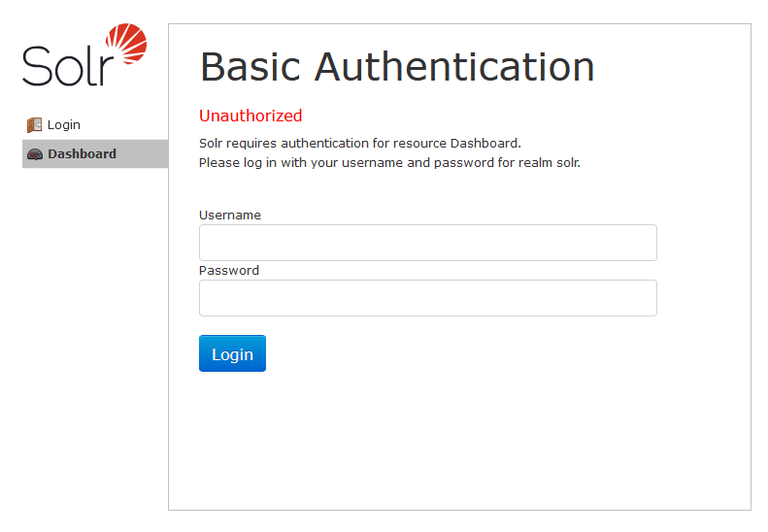This screenshot has width=768, height=532.
Task: Select the Dashboard sidebar menu item
Action: 82,154
